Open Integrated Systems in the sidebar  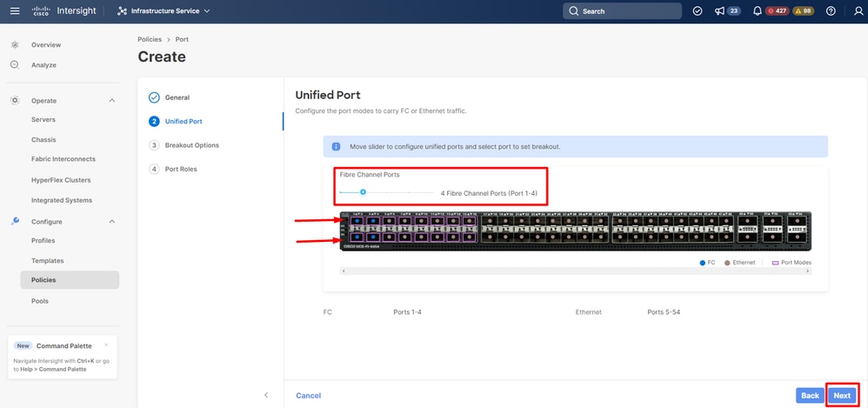[x=62, y=200]
